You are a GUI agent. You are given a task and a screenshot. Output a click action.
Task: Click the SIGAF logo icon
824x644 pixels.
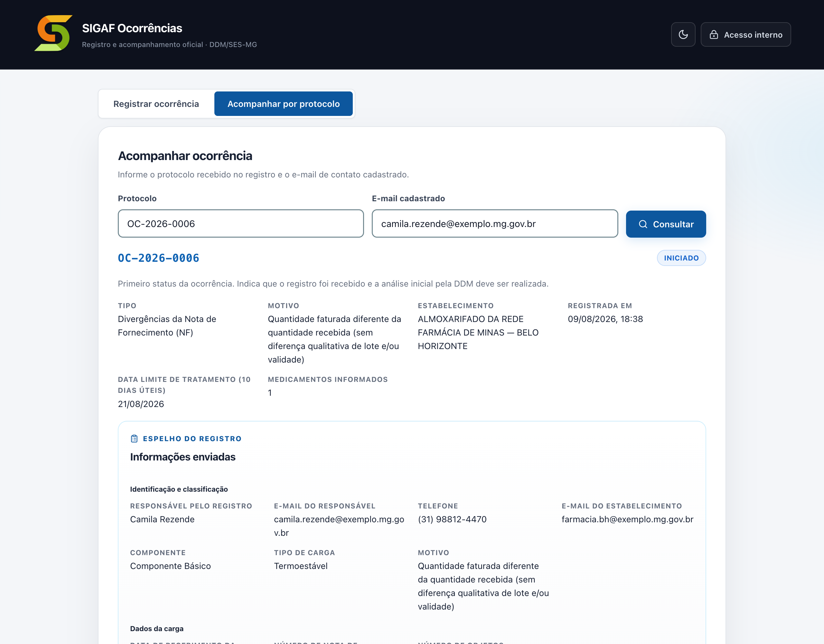coord(53,33)
